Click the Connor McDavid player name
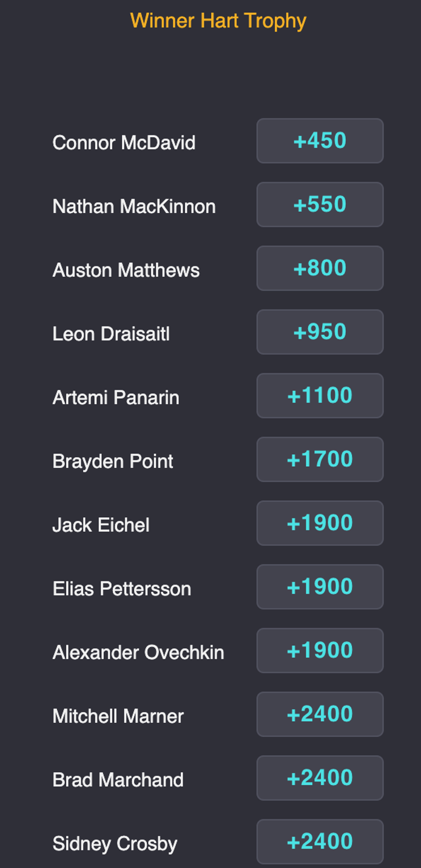This screenshot has height=868, width=421. tap(124, 143)
